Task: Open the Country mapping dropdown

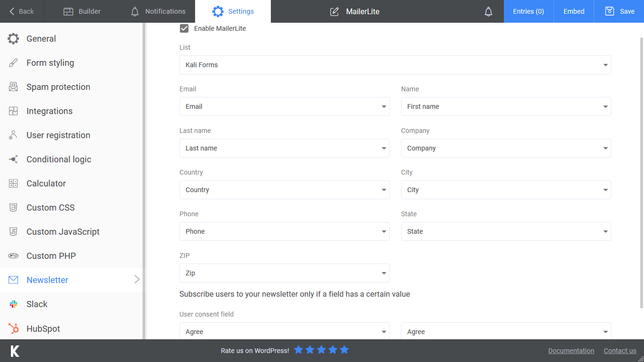Action: [284, 190]
